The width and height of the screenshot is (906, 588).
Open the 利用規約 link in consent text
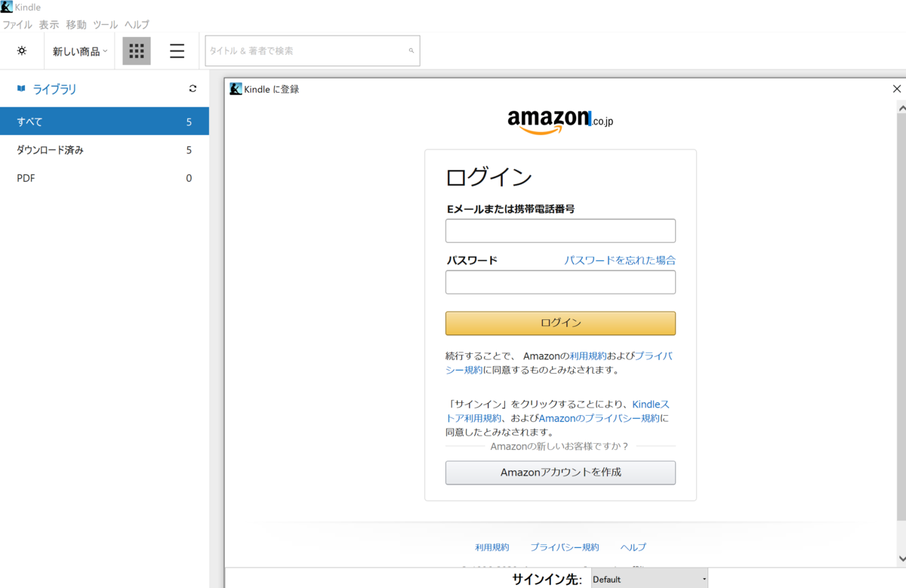click(588, 356)
